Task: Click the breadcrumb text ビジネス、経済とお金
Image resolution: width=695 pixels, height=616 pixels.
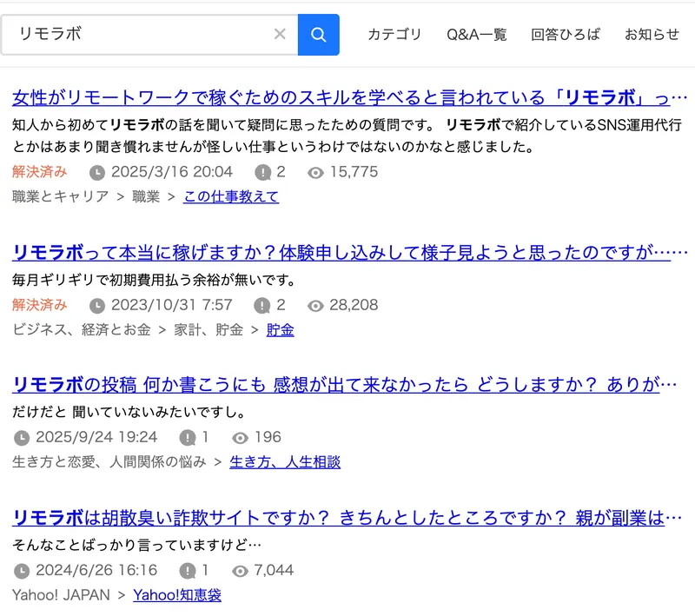Action: pyautogui.click(x=82, y=329)
